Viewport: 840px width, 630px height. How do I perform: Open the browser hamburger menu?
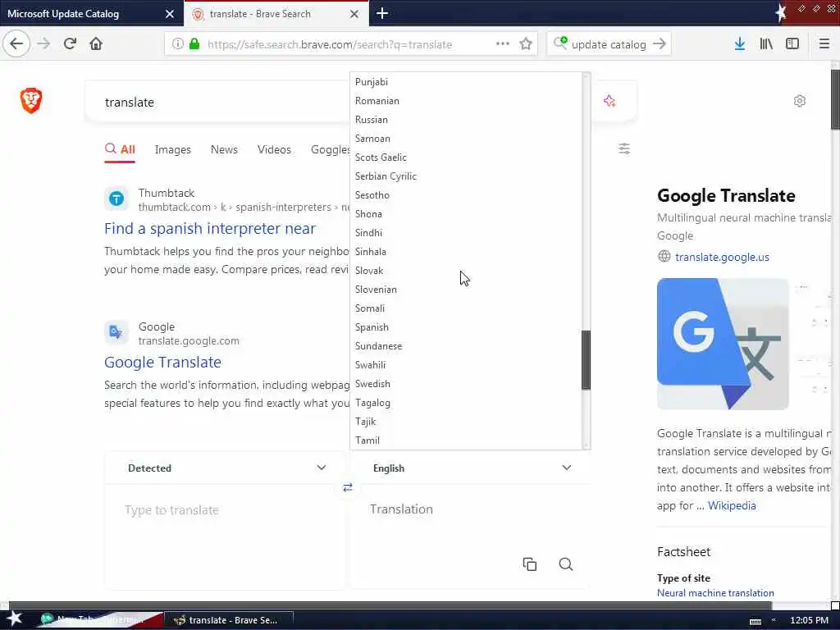[x=824, y=44]
